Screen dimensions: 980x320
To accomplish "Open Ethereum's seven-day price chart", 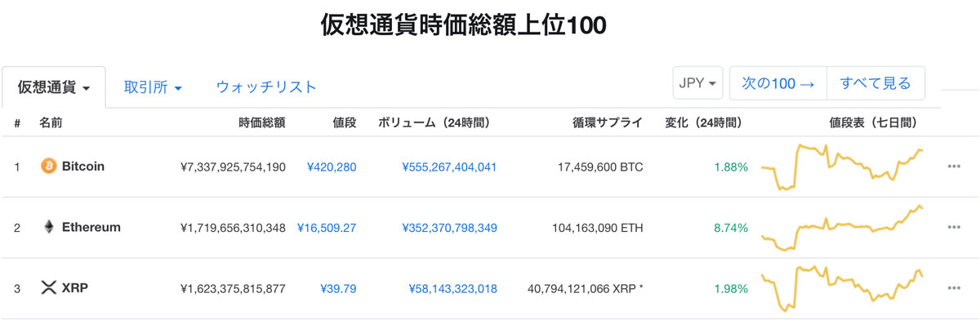I will (844, 228).
